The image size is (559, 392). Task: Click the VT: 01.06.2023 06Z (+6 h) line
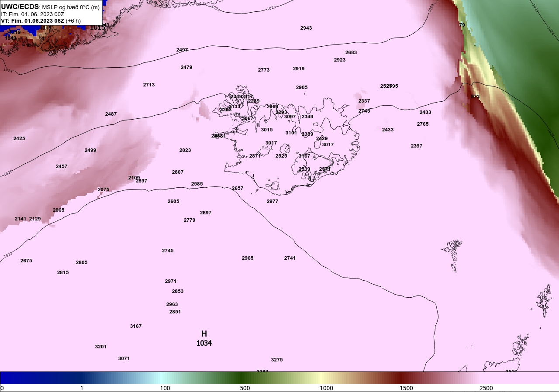pos(41,21)
